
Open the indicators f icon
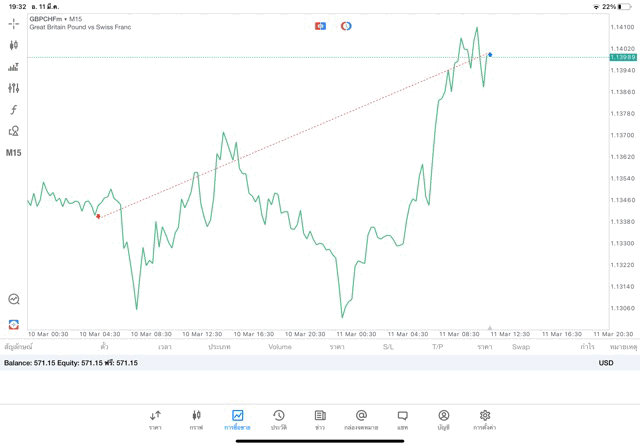[14, 110]
